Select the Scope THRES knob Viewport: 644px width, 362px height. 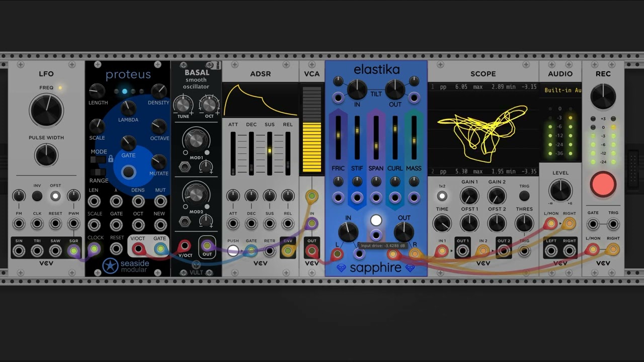click(524, 223)
